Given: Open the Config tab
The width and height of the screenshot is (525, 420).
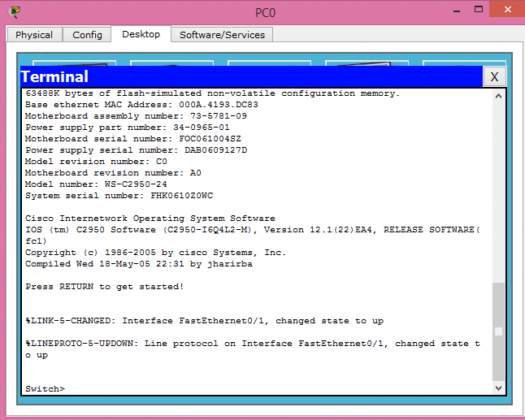Looking at the screenshot, I should [87, 35].
